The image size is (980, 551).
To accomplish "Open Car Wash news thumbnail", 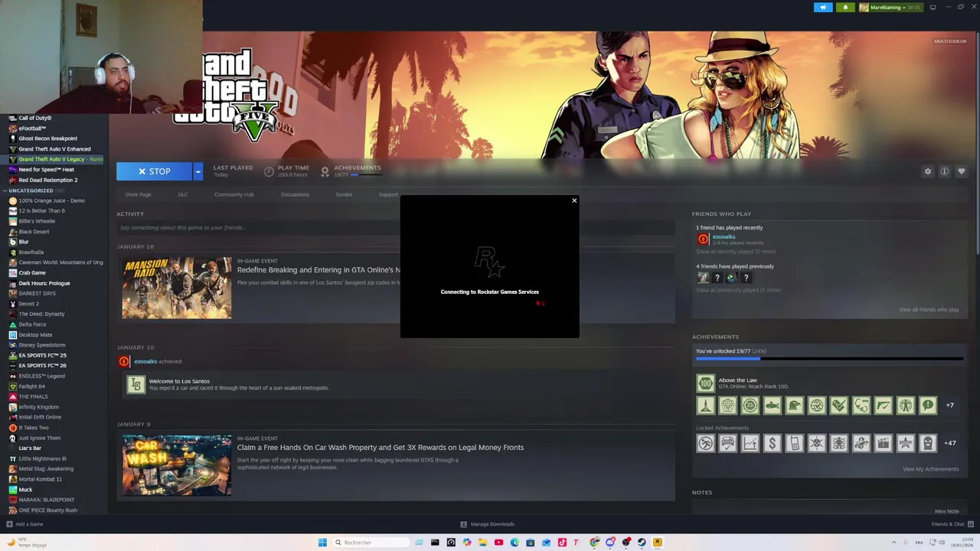I will click(177, 465).
